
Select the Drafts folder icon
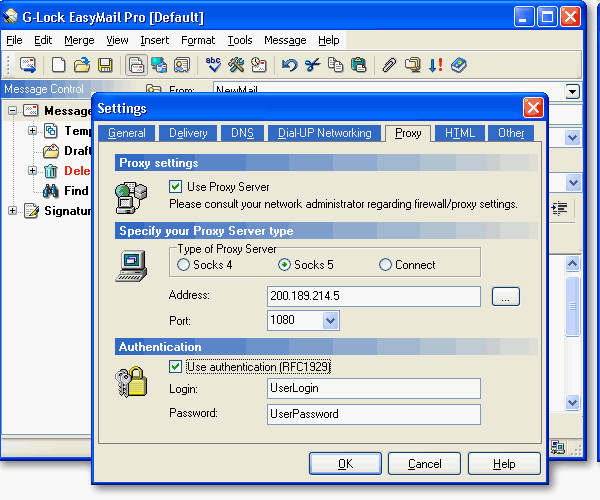[51, 151]
